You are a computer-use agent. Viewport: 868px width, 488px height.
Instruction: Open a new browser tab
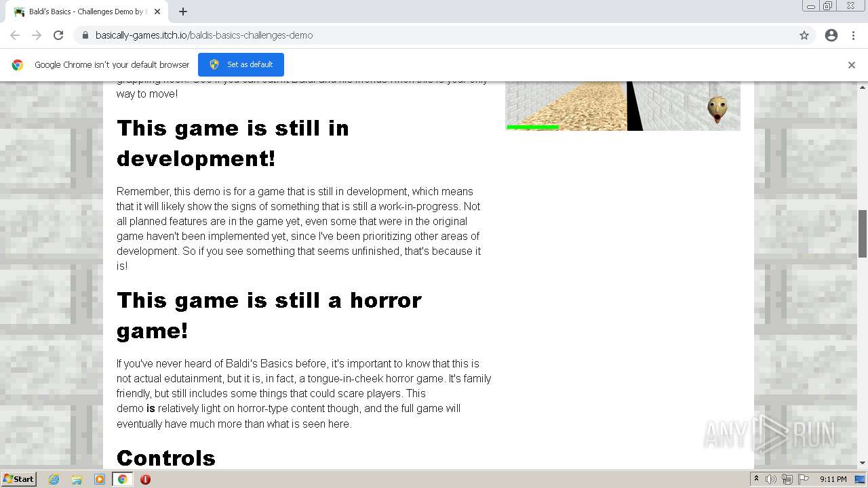tap(183, 12)
